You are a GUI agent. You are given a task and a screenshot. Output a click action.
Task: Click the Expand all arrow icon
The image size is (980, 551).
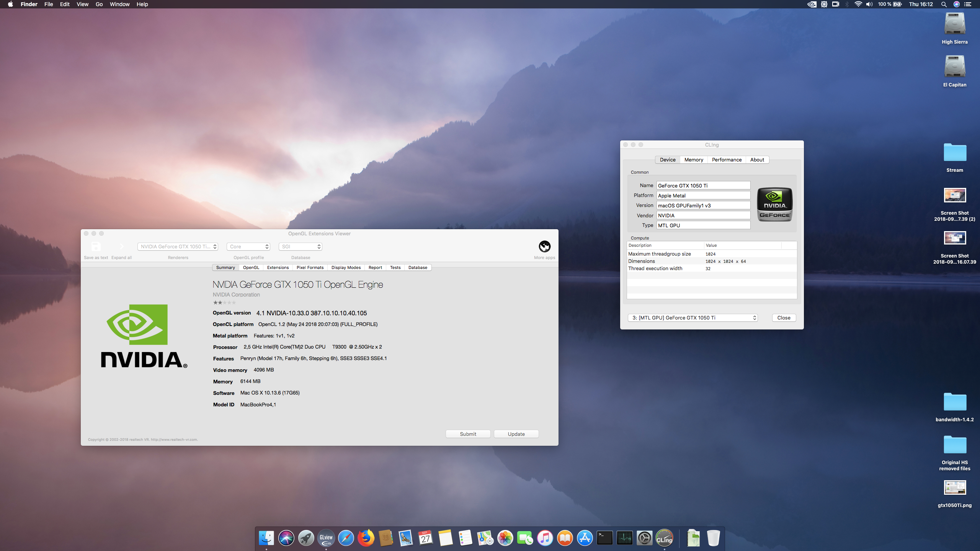click(121, 246)
